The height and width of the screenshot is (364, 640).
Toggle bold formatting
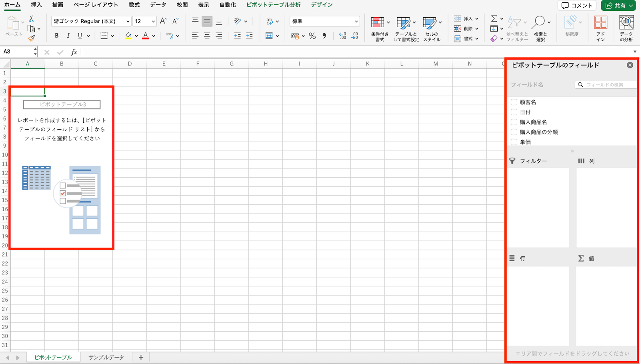[x=57, y=36]
